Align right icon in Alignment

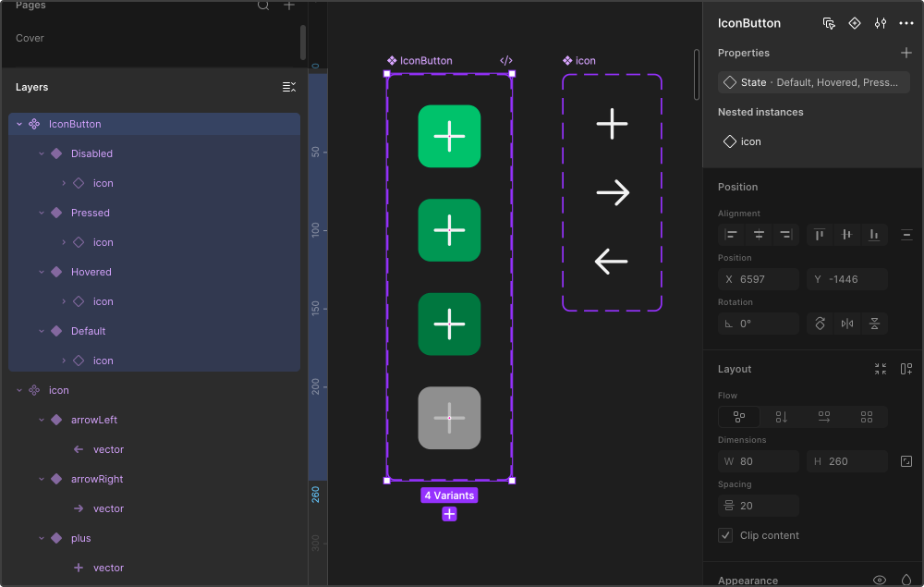785,235
